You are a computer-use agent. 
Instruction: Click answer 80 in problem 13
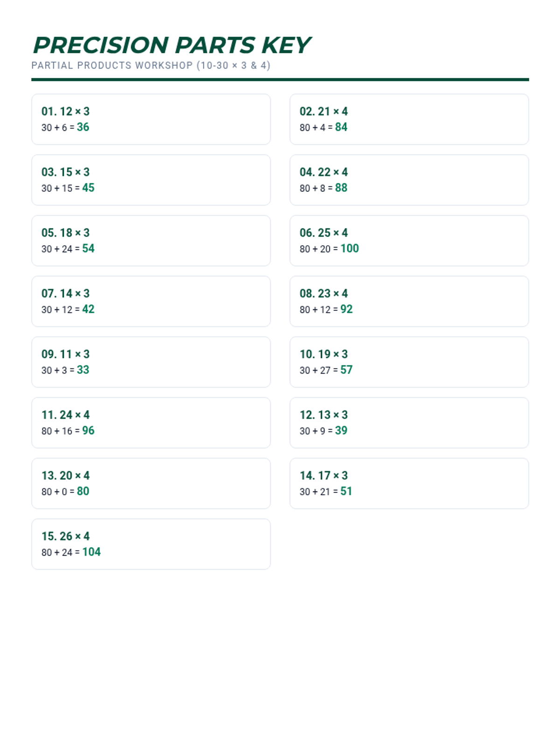pyautogui.click(x=83, y=491)
